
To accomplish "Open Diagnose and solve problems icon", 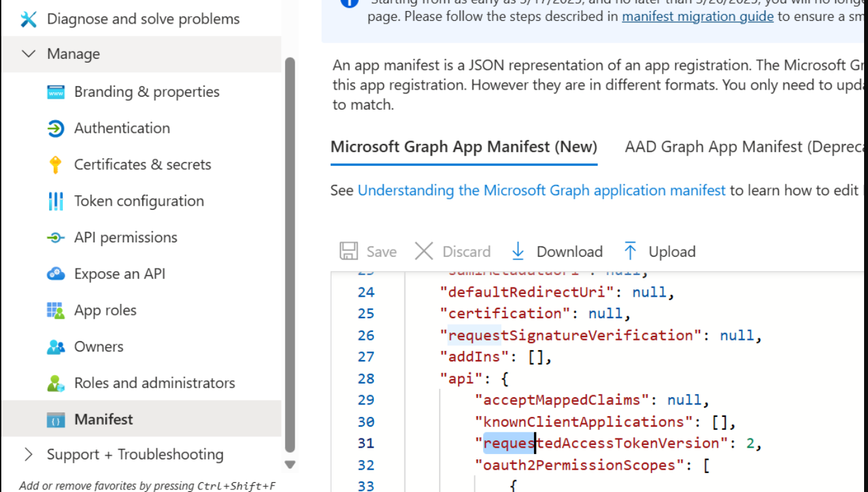I will [x=28, y=19].
